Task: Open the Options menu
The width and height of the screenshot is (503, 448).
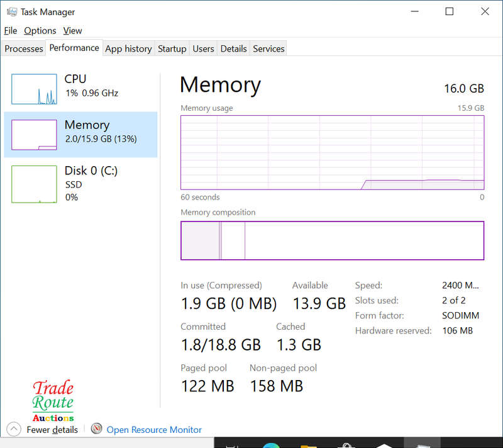Action: click(x=40, y=30)
